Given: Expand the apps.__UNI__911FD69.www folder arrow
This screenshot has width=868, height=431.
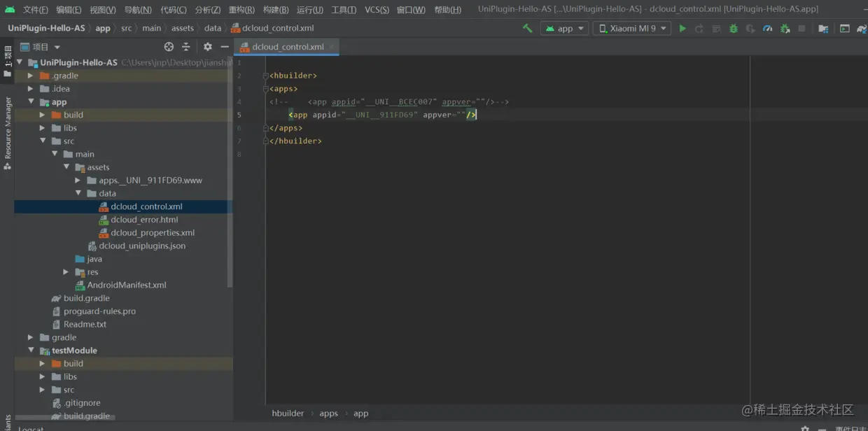Looking at the screenshot, I should pos(78,181).
